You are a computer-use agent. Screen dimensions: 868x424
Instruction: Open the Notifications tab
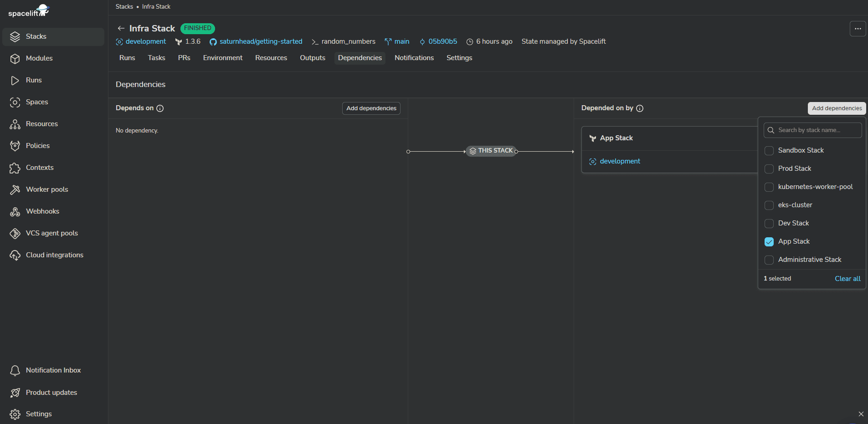point(414,58)
